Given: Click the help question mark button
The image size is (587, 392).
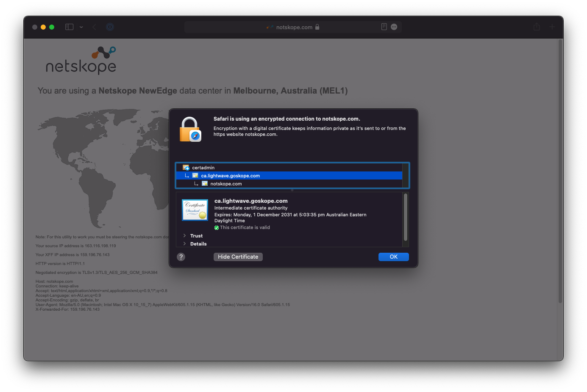Looking at the screenshot, I should pyautogui.click(x=181, y=257).
